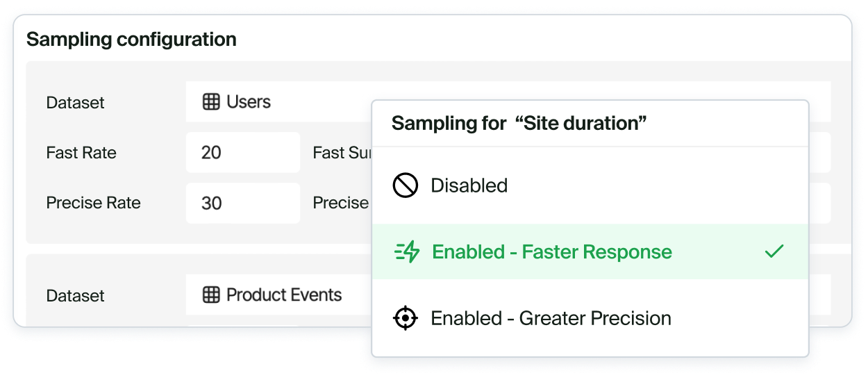Select the Disabled sampling option
This screenshot has width=868, height=389.
pos(469,185)
